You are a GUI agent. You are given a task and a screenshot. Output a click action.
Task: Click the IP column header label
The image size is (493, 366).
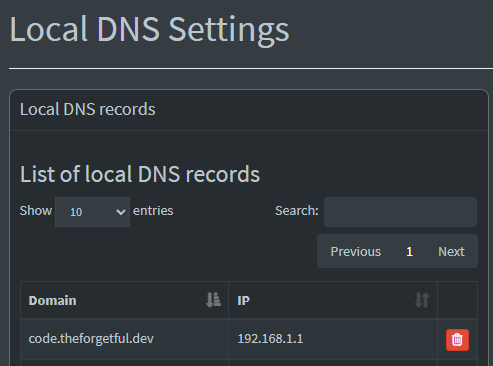coord(243,301)
